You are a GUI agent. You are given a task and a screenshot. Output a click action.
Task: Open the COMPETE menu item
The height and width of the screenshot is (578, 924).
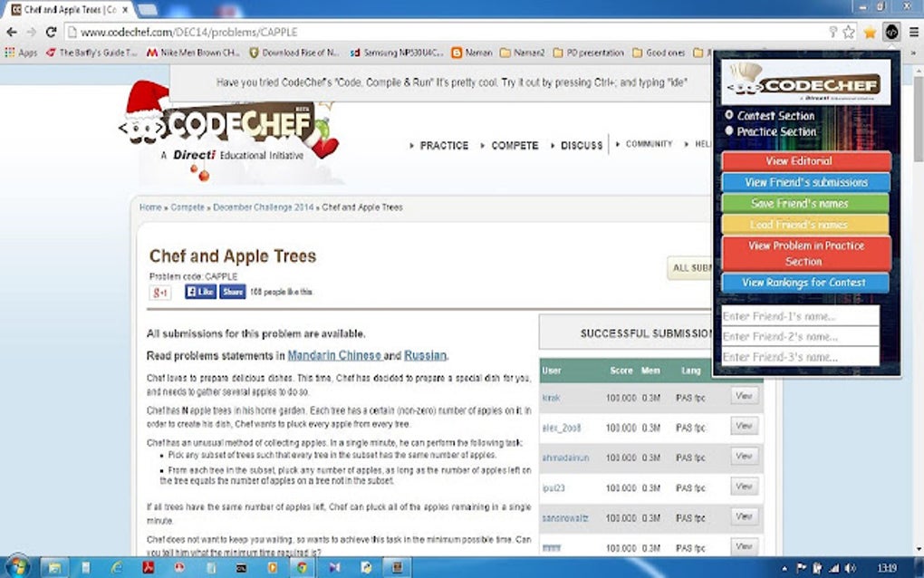[x=514, y=145]
